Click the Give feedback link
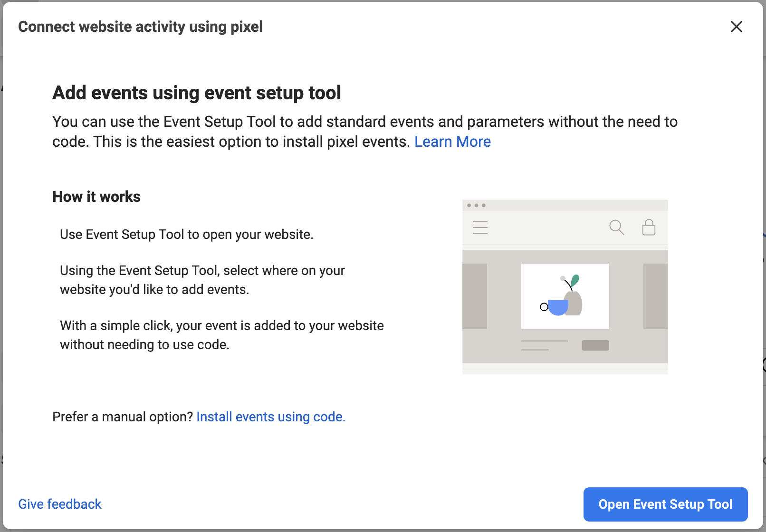Viewport: 766px width, 532px height. 60,504
